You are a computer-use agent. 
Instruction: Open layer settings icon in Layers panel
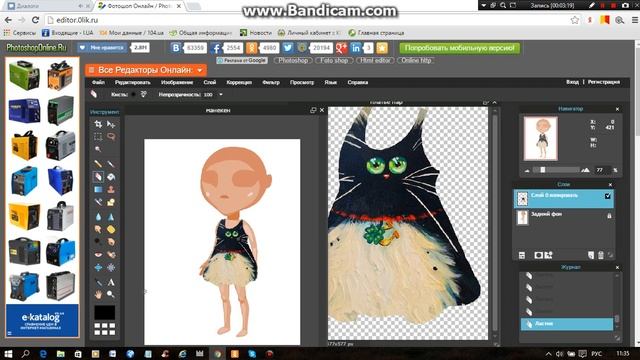tap(522, 255)
